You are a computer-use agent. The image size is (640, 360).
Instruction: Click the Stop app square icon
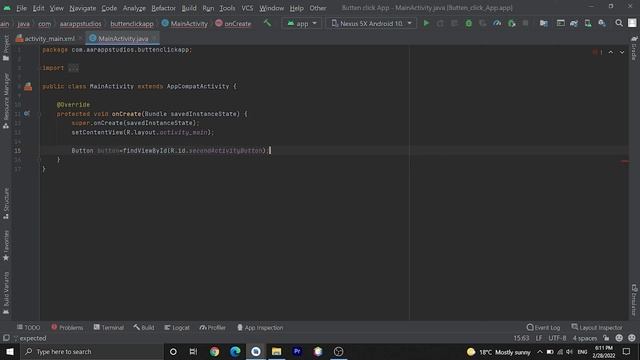click(525, 23)
